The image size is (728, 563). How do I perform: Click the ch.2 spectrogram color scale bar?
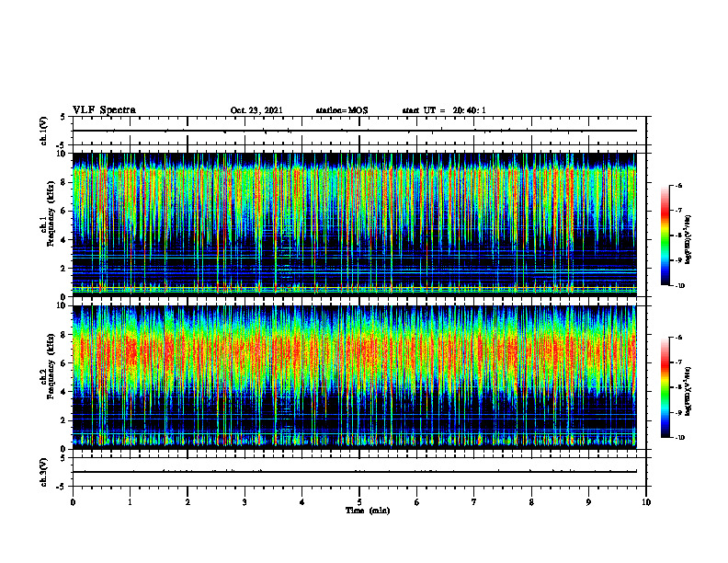(x=665, y=387)
